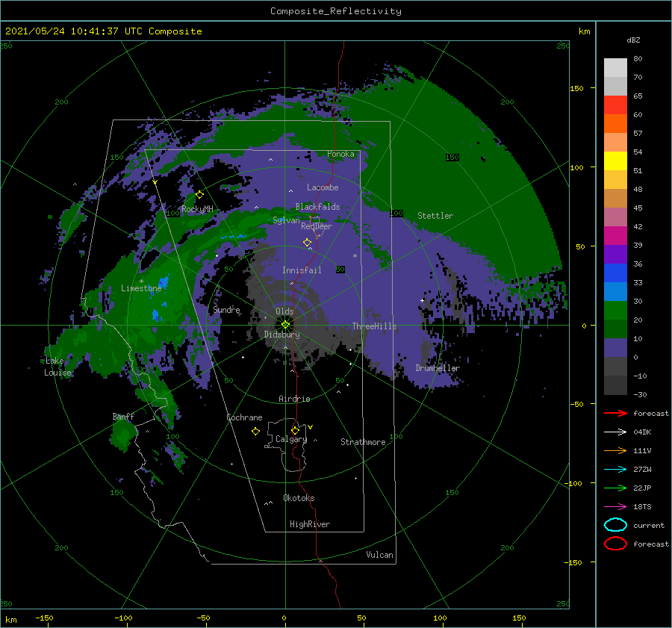Click the -100 tick on bottom km axis

click(123, 618)
